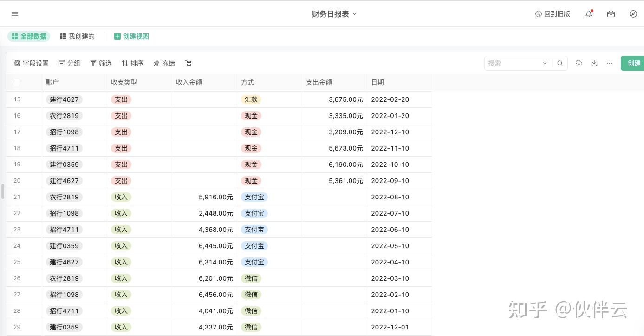This screenshot has height=336, width=644.
Task: Open the more options ellipsis
Action: click(x=610, y=63)
